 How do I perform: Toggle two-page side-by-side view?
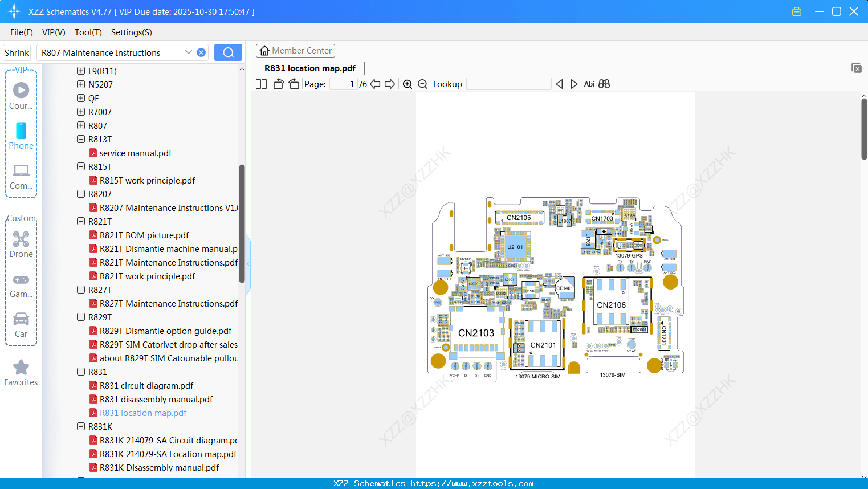click(260, 84)
